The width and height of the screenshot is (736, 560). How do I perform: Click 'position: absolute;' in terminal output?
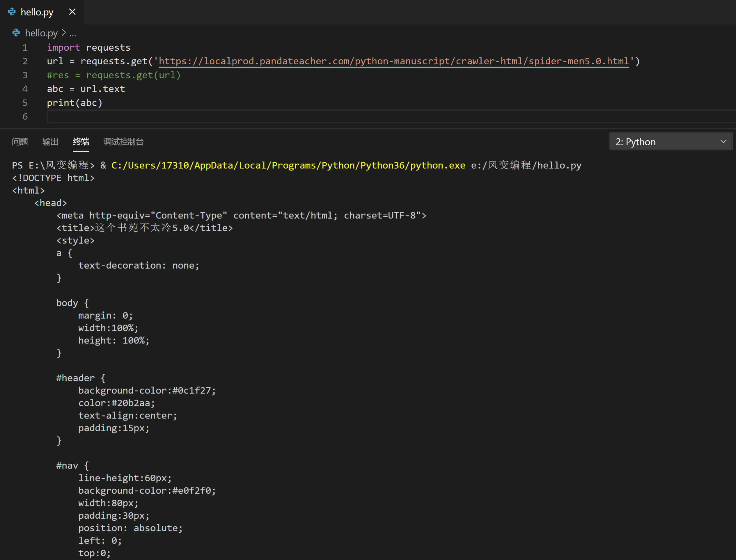pos(131,528)
